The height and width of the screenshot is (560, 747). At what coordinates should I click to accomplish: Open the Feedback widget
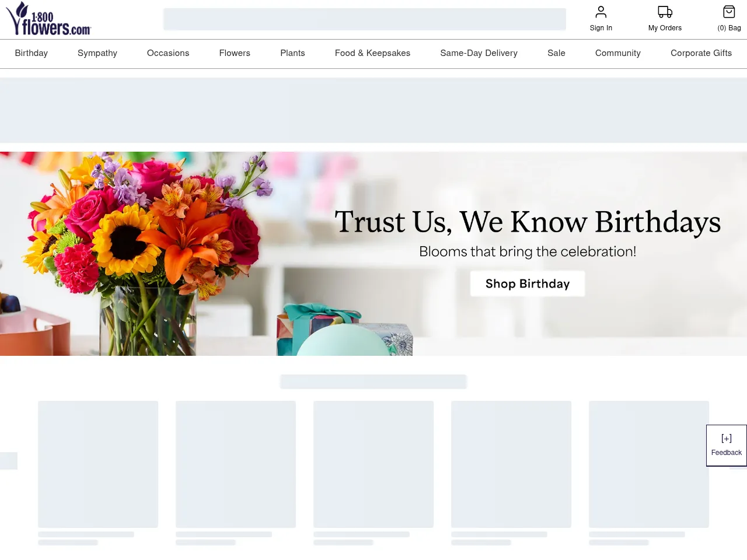pos(726,445)
